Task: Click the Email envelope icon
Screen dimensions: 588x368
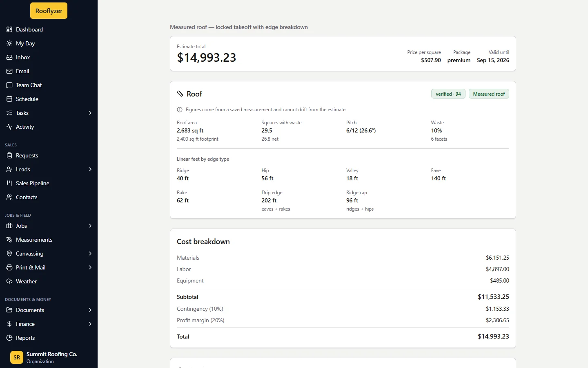Action: (9, 71)
